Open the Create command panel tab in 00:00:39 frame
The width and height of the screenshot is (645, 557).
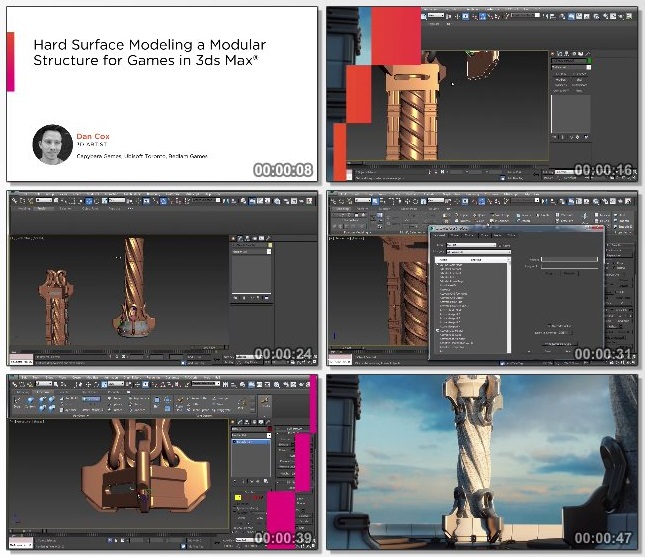tap(233, 422)
